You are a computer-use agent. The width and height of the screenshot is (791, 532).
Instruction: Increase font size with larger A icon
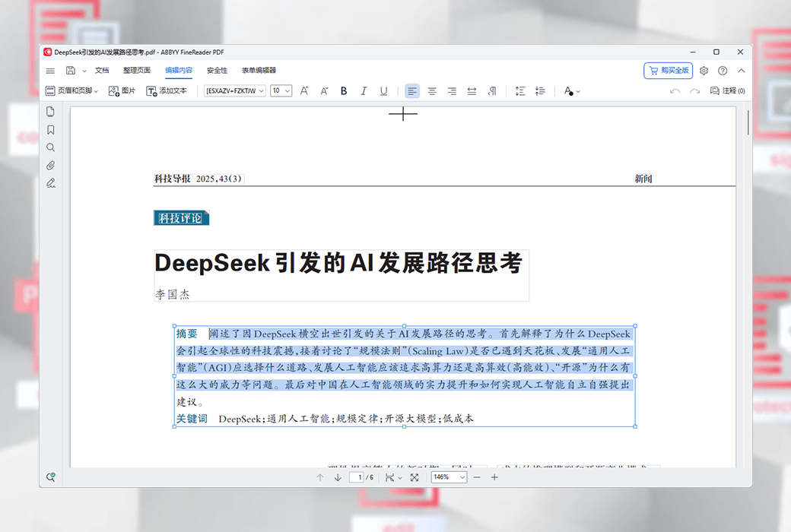[x=304, y=91]
